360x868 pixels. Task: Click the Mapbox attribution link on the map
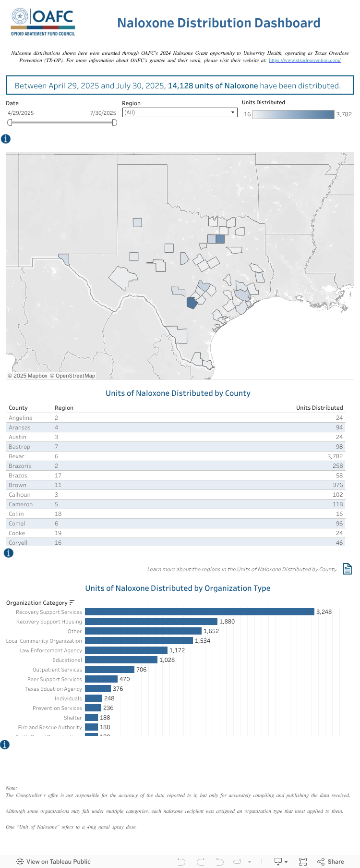[x=27, y=376]
